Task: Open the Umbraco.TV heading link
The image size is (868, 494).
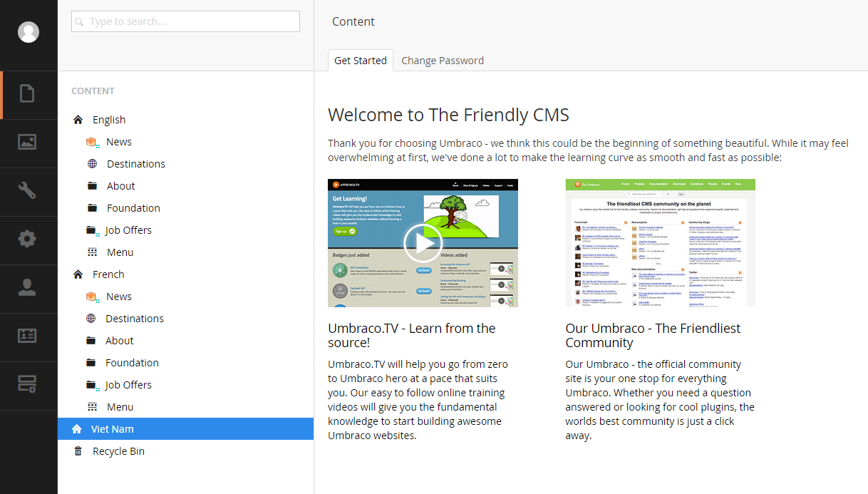Action: [411, 336]
